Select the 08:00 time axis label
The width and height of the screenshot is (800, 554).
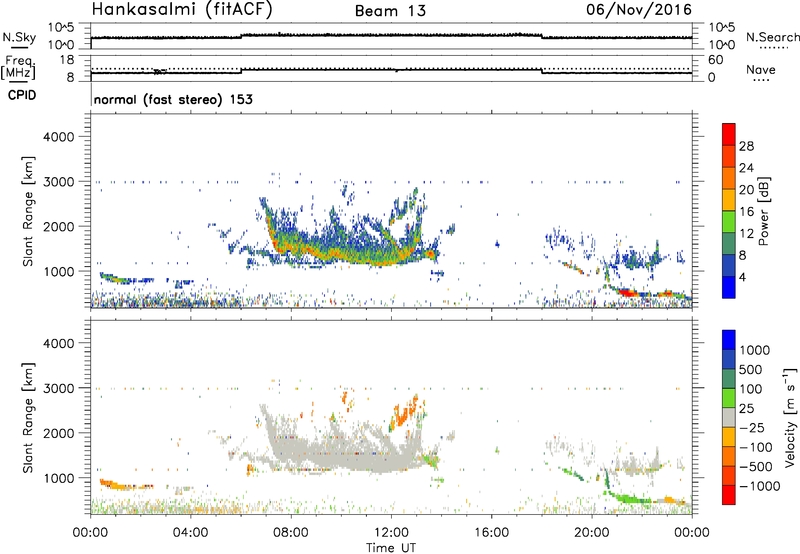point(291,533)
